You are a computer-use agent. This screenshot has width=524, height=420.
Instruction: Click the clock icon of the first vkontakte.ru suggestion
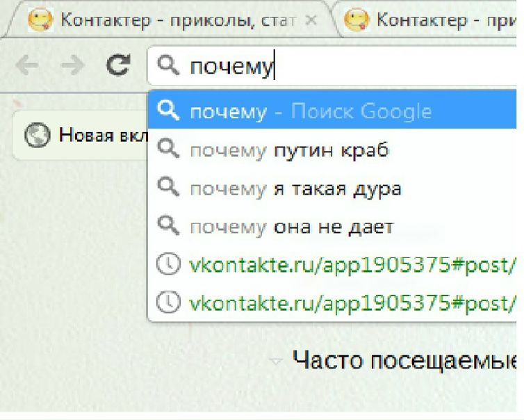pyautogui.click(x=168, y=265)
